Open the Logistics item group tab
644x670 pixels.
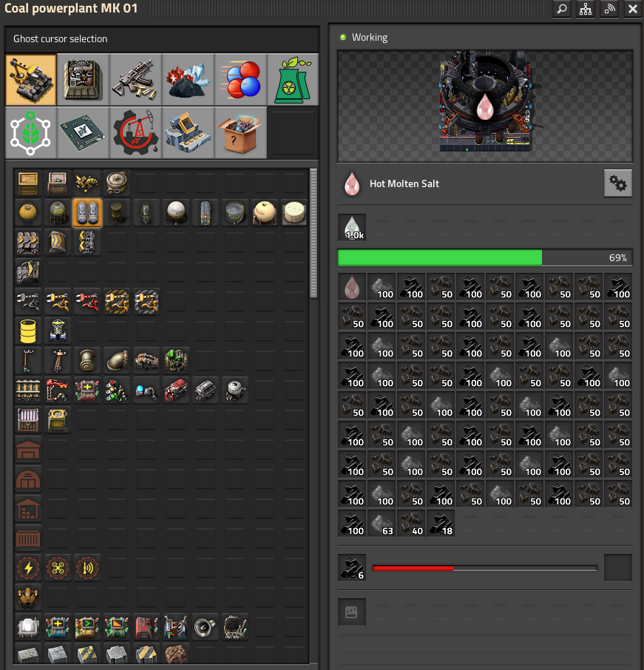(x=31, y=79)
